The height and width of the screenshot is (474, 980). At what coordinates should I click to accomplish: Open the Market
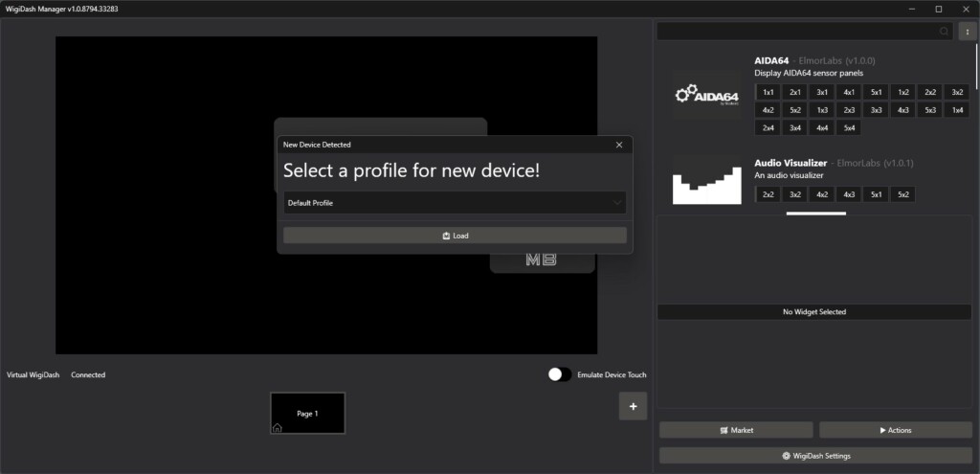pos(736,430)
